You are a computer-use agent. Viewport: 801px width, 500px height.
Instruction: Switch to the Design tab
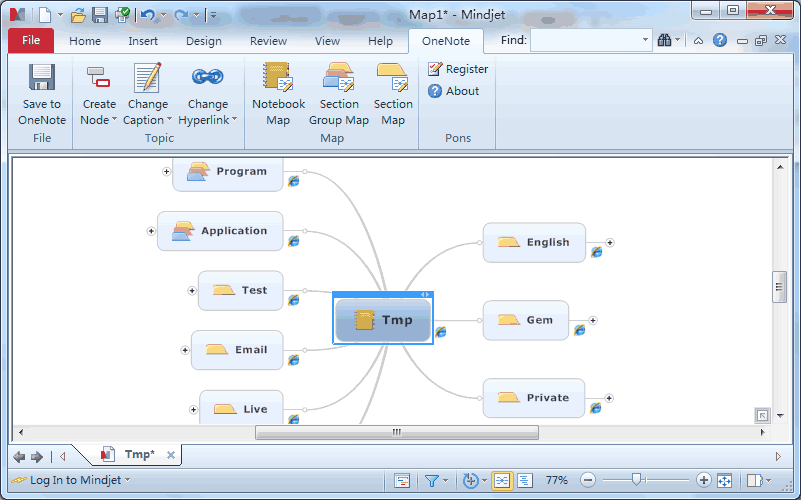pyautogui.click(x=203, y=41)
